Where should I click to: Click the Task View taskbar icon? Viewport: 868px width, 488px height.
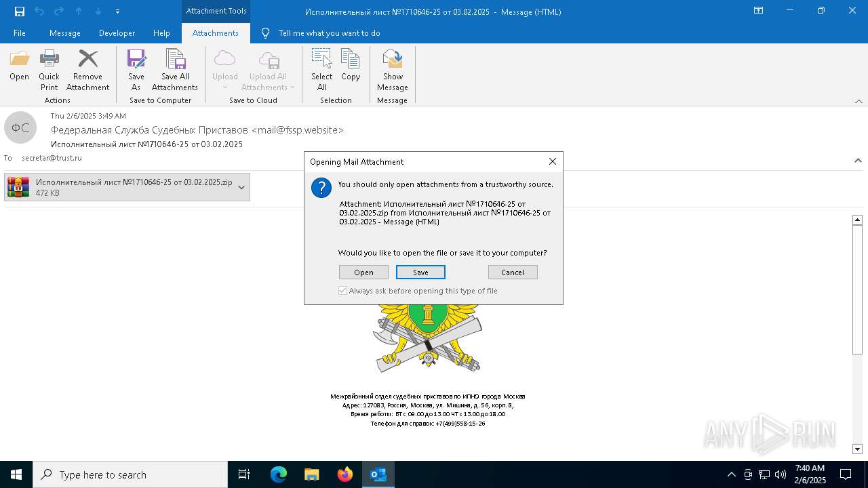pos(244,474)
